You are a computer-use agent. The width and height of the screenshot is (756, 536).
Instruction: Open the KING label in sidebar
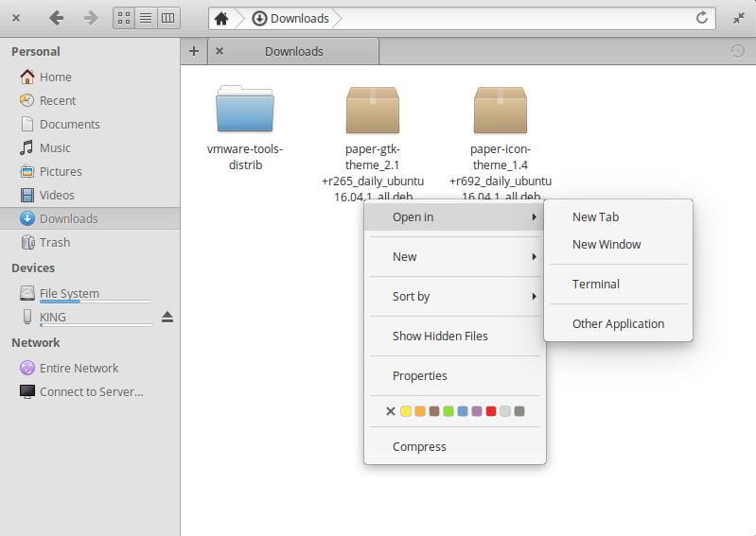click(53, 317)
